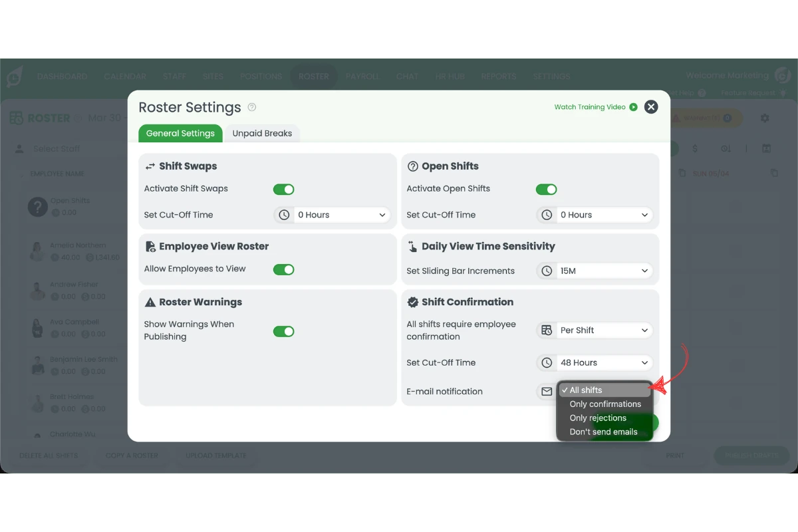The image size is (798, 532).
Task: Click Publish Drafts button in background
Action: coord(751,456)
